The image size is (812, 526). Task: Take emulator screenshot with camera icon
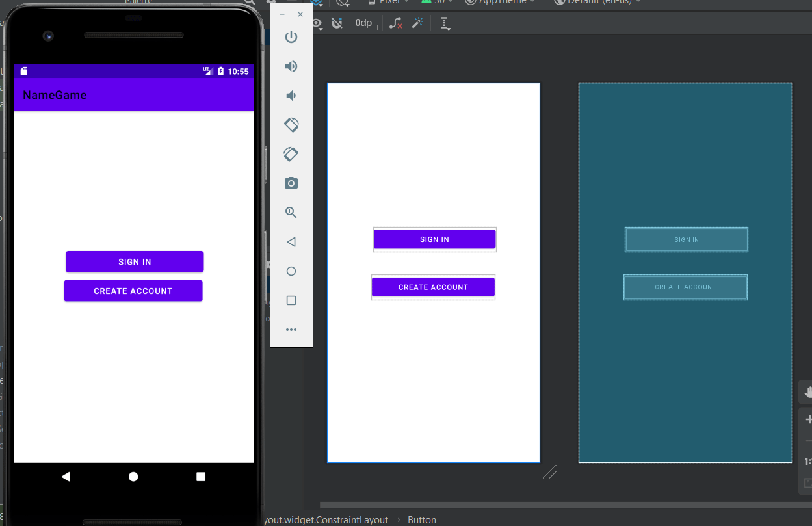(291, 183)
